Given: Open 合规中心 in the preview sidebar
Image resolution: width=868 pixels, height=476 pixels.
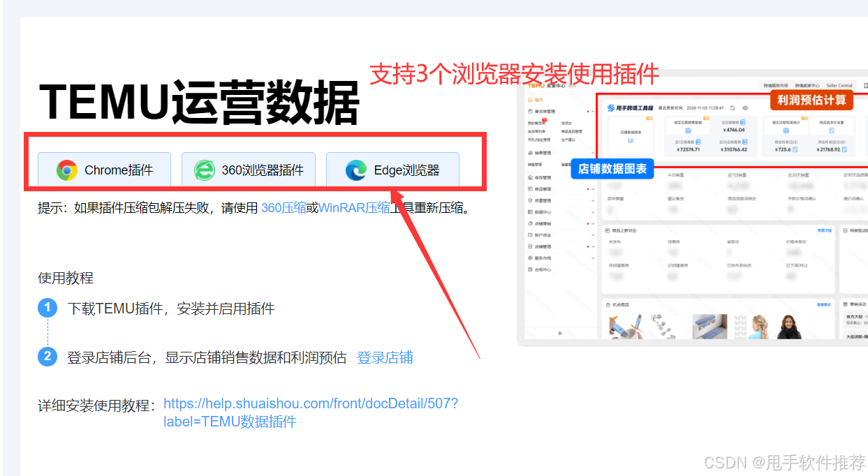Looking at the screenshot, I should pos(540,269).
